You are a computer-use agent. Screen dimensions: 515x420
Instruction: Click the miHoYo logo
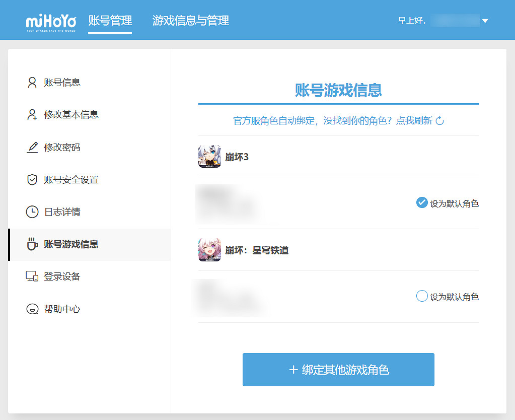(x=51, y=23)
